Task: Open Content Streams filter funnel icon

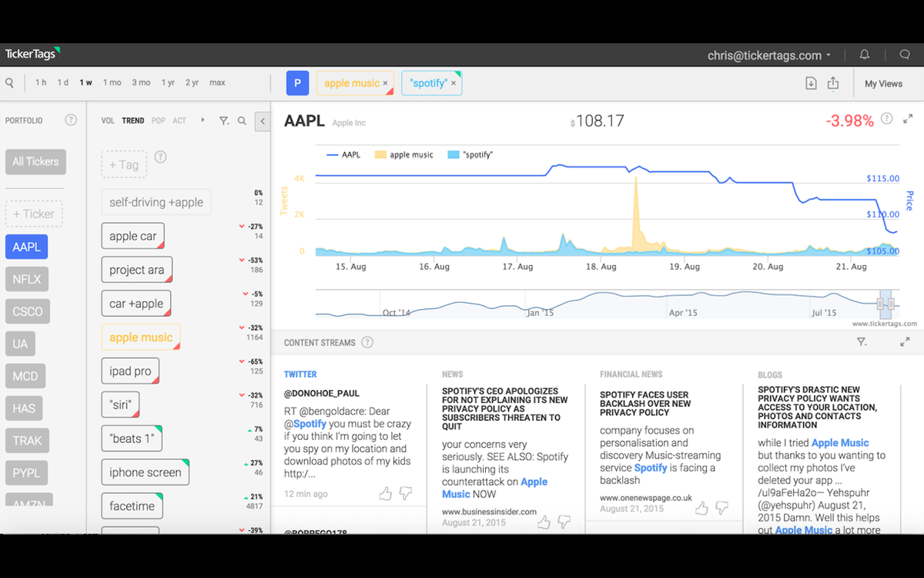Action: coord(862,342)
